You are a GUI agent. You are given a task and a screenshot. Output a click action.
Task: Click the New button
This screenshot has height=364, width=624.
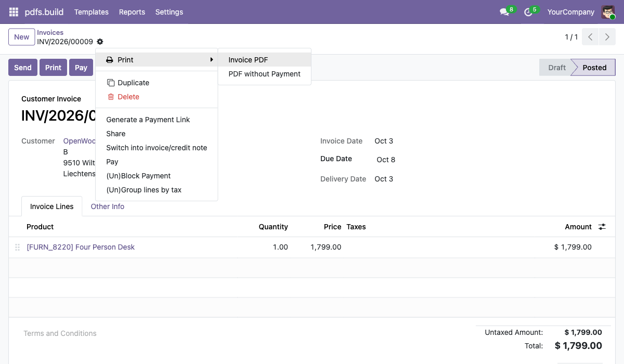(x=22, y=37)
